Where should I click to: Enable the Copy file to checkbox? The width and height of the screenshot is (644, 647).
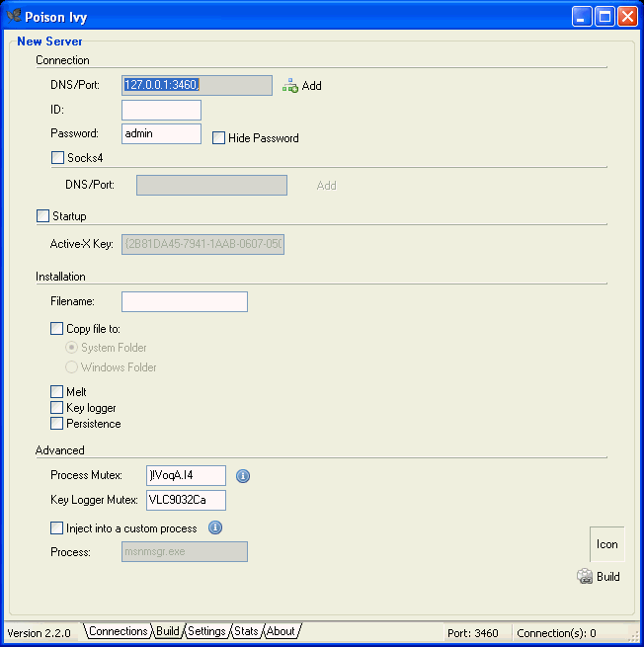tap(57, 329)
